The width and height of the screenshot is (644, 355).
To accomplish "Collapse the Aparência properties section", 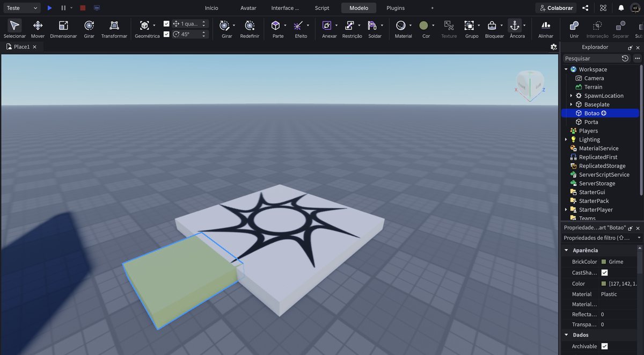I will coord(566,250).
